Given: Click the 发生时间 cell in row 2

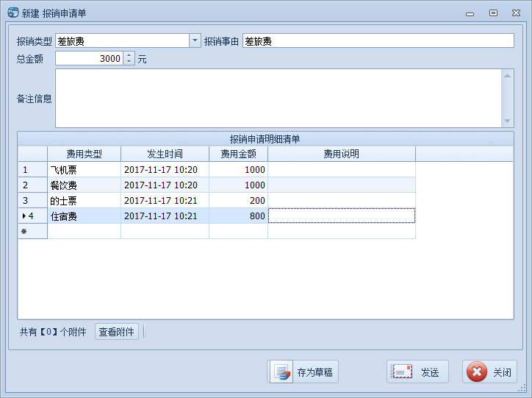Looking at the screenshot, I should [x=165, y=185].
